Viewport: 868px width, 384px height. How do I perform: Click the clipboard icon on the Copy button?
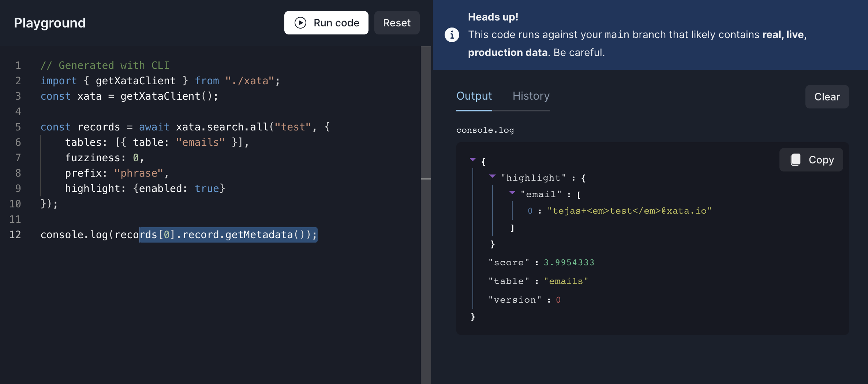[x=796, y=159]
